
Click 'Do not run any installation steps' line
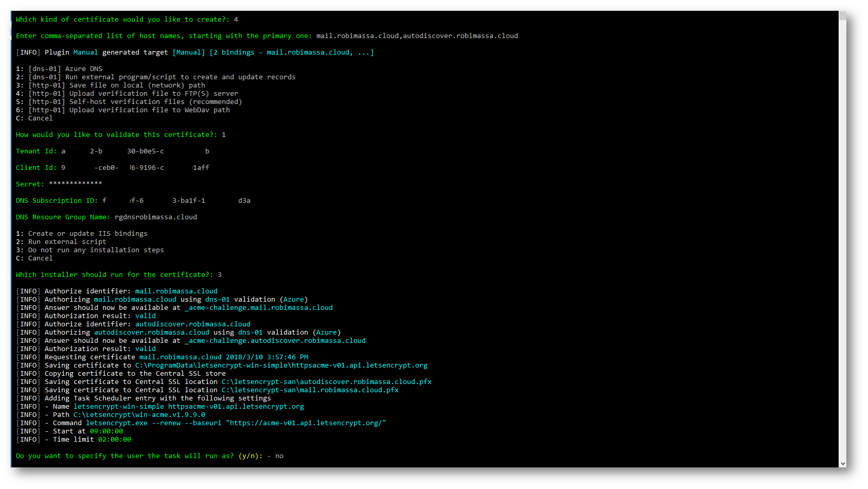click(x=96, y=250)
